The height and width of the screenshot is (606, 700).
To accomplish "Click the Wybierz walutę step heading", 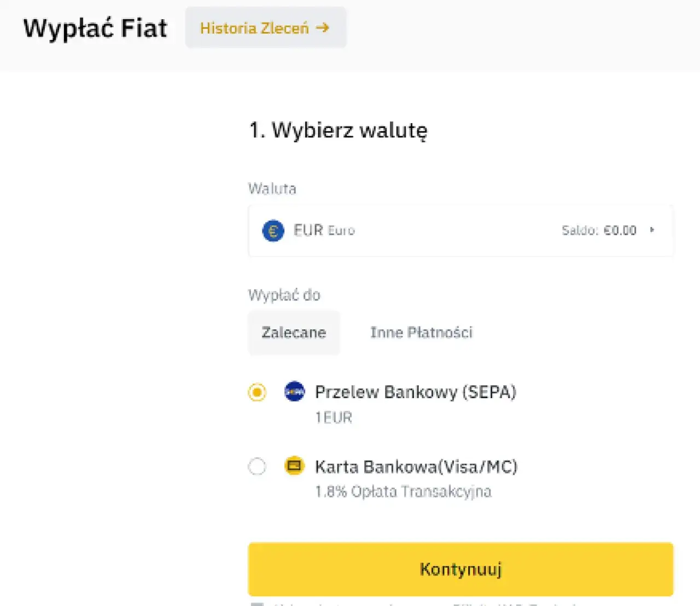I will coord(338,130).
